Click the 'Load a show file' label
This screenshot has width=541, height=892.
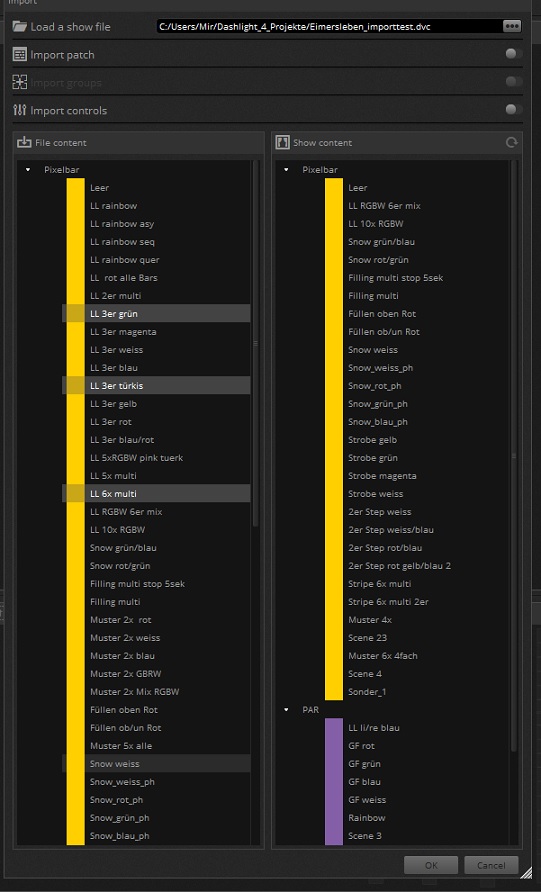[71, 27]
